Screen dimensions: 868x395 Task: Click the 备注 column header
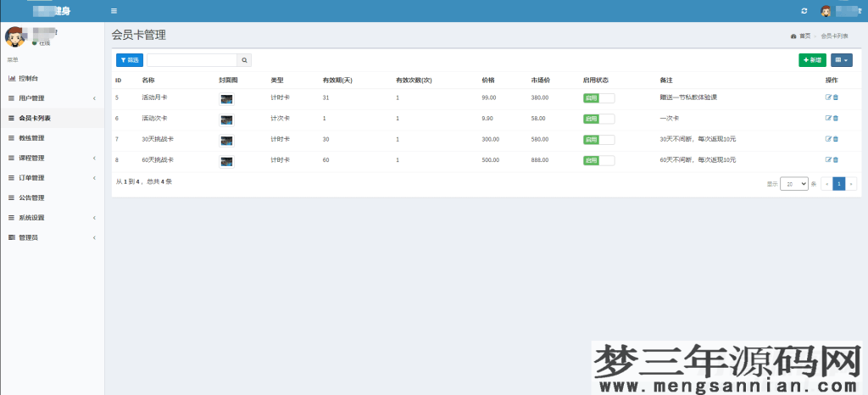(x=666, y=81)
